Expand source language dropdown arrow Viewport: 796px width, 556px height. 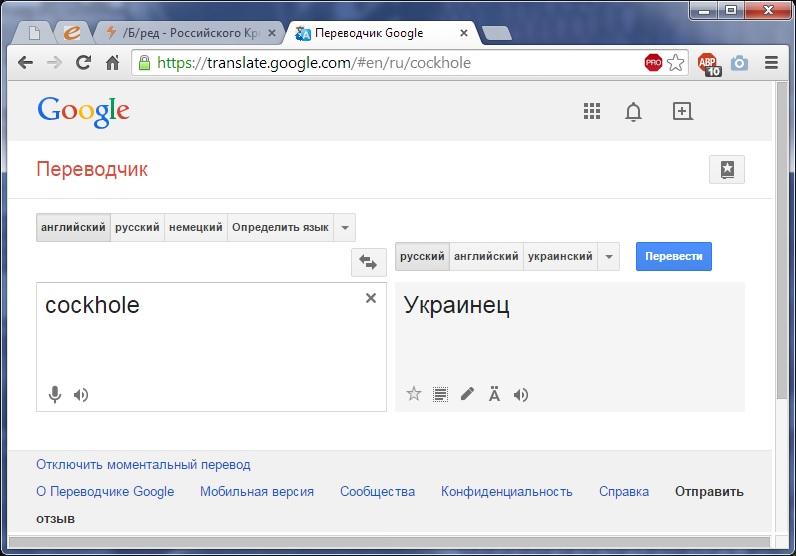point(345,227)
